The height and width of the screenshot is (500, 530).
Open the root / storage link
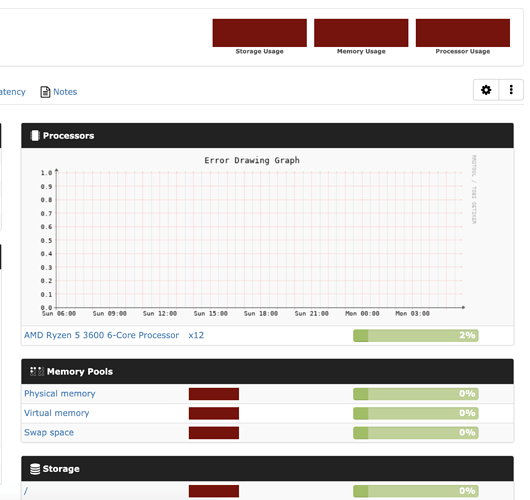[26, 491]
